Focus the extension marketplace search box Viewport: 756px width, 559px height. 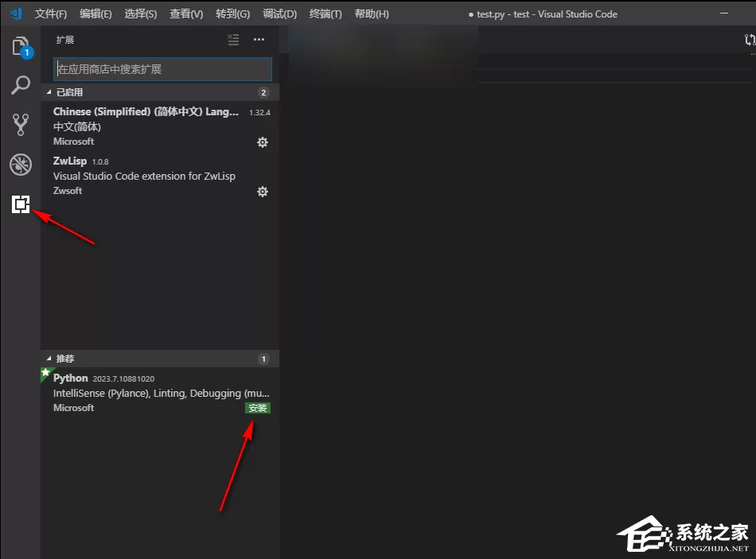[162, 69]
